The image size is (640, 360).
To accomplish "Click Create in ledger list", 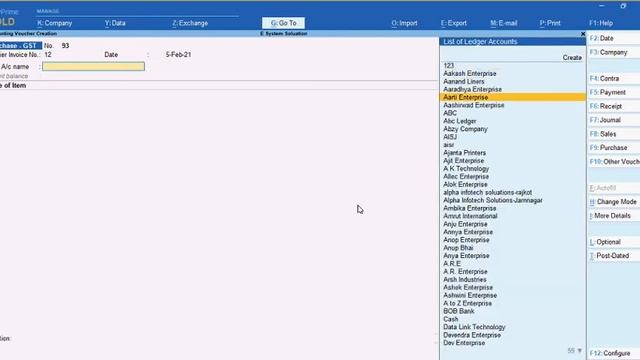I will pos(572,58).
